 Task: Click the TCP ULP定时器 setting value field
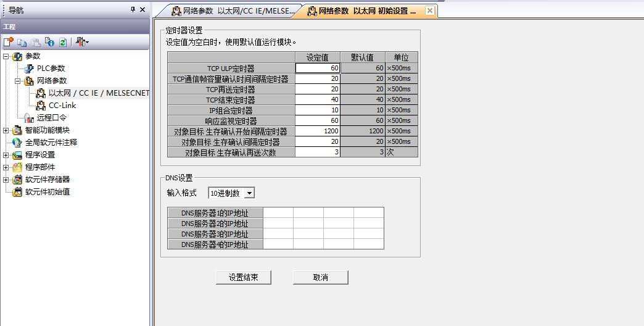pyautogui.click(x=318, y=68)
